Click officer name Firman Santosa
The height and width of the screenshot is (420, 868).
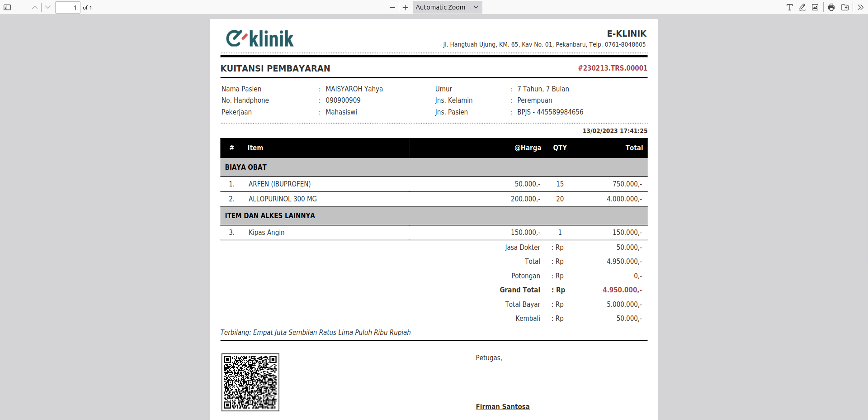pyautogui.click(x=503, y=407)
